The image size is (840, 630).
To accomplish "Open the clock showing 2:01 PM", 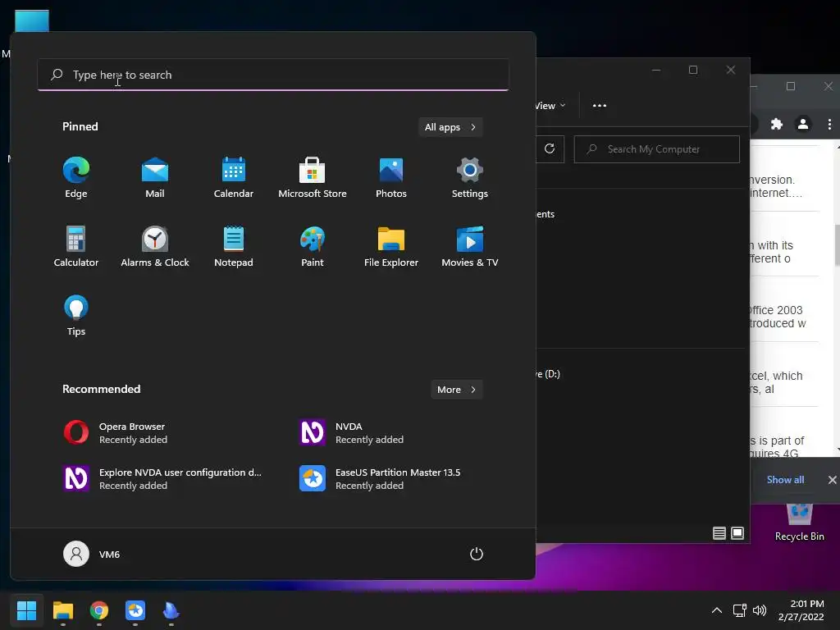I will click(x=801, y=610).
